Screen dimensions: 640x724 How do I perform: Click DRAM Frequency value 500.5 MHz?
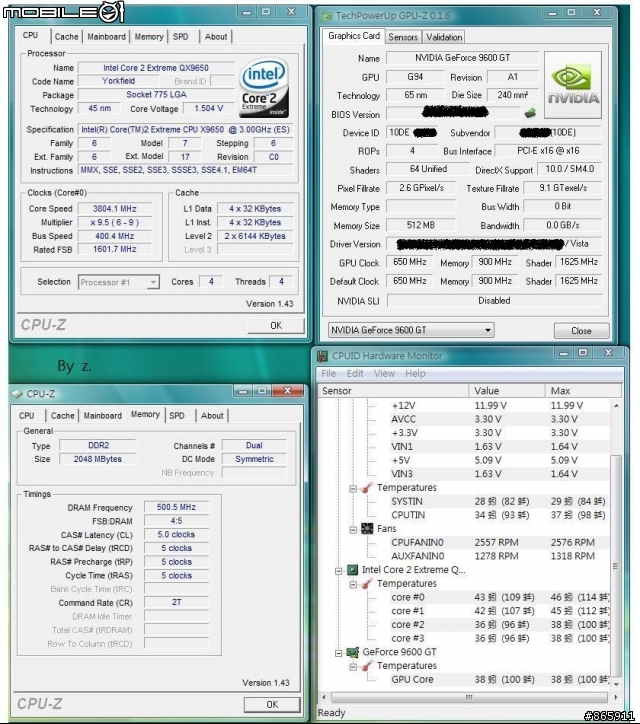tap(176, 507)
